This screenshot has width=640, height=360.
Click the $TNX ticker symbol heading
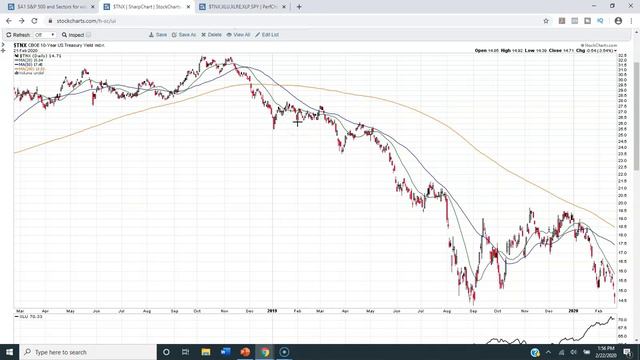[20, 45]
